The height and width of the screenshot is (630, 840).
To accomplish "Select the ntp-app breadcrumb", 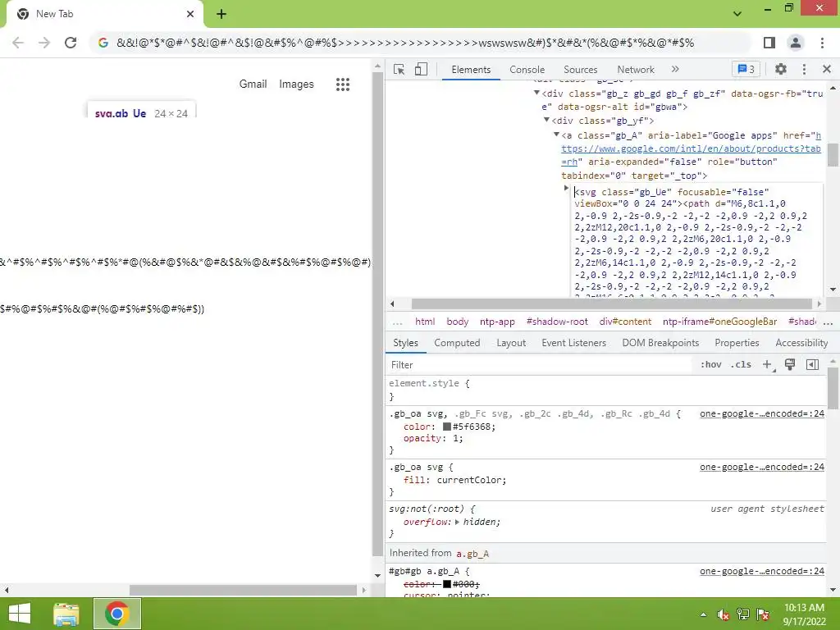I will (x=497, y=322).
